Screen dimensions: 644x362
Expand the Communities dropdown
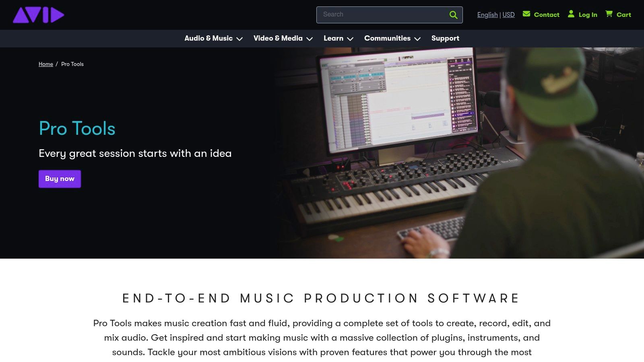(417, 39)
